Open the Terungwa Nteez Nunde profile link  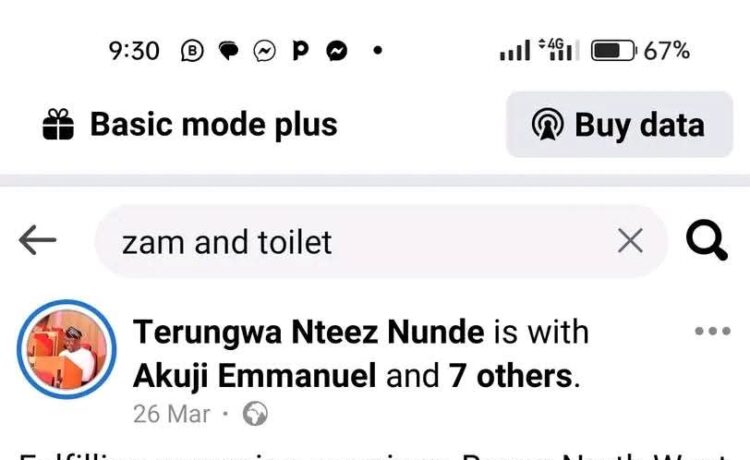click(x=308, y=331)
